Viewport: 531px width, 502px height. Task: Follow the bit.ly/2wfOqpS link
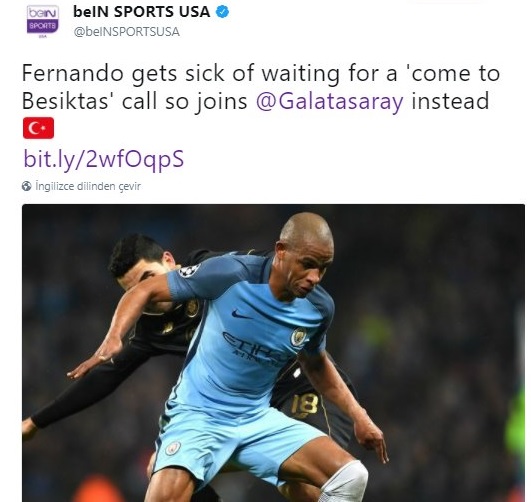point(104,159)
